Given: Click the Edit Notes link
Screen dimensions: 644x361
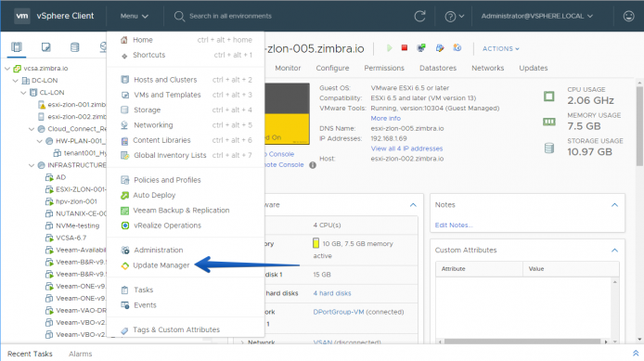Looking at the screenshot, I should [x=454, y=226].
